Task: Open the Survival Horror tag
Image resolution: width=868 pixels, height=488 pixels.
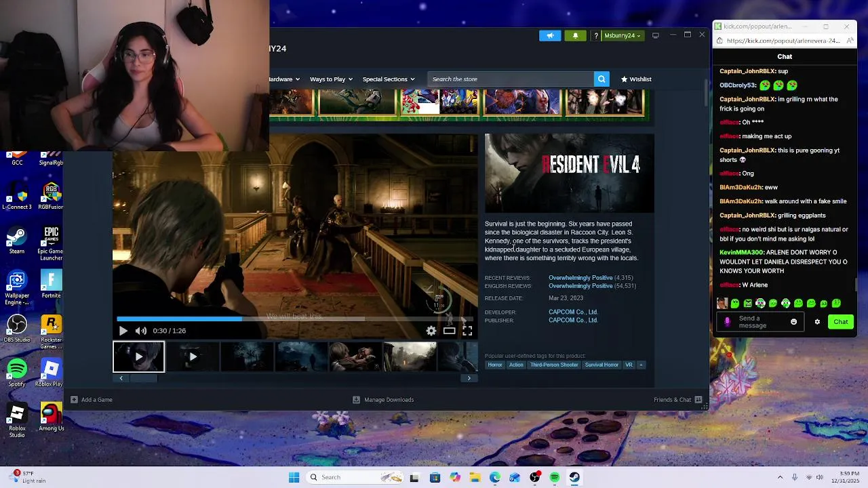Action: pyautogui.click(x=601, y=365)
